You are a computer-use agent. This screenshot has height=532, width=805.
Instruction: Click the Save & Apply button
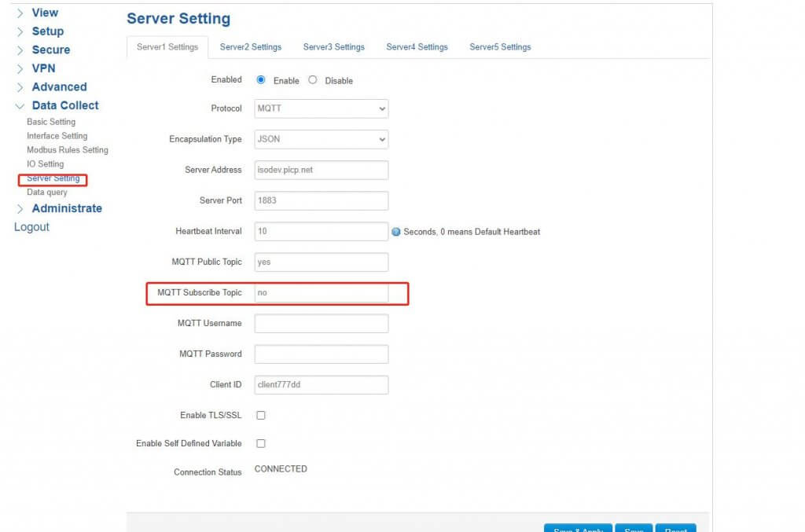click(578, 530)
